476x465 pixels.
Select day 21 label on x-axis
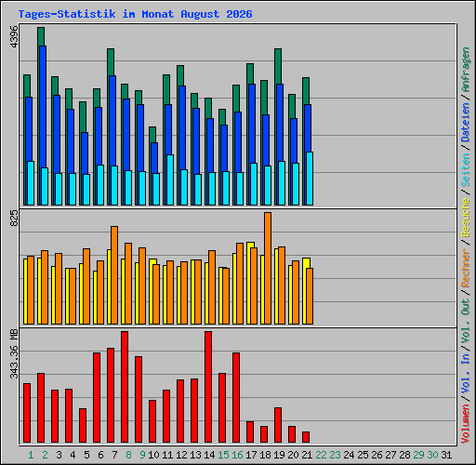[x=307, y=455]
